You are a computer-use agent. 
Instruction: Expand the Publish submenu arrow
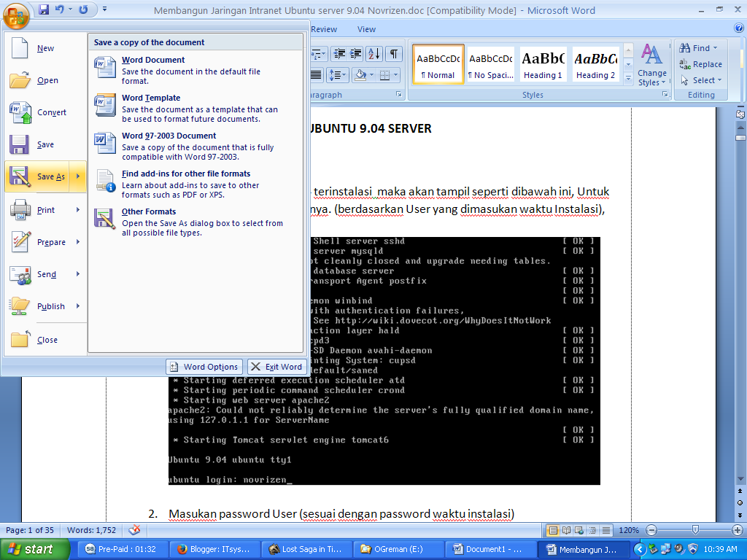click(x=78, y=306)
